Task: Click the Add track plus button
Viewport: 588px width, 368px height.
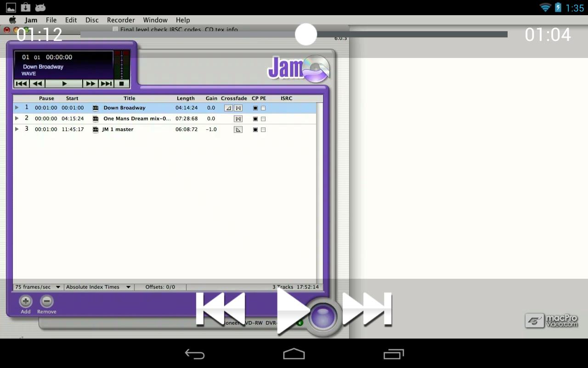Action: tap(26, 301)
